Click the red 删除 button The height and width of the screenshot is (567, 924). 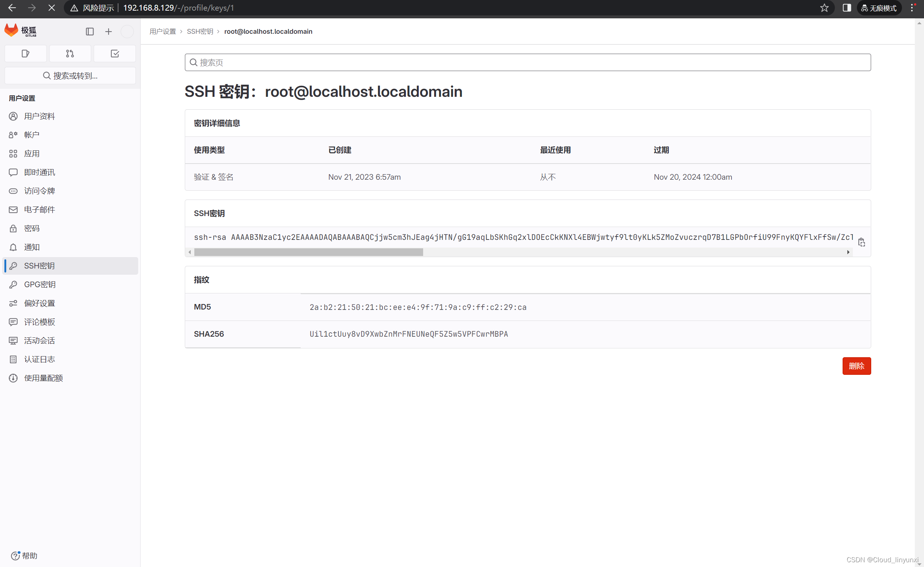[x=856, y=366]
